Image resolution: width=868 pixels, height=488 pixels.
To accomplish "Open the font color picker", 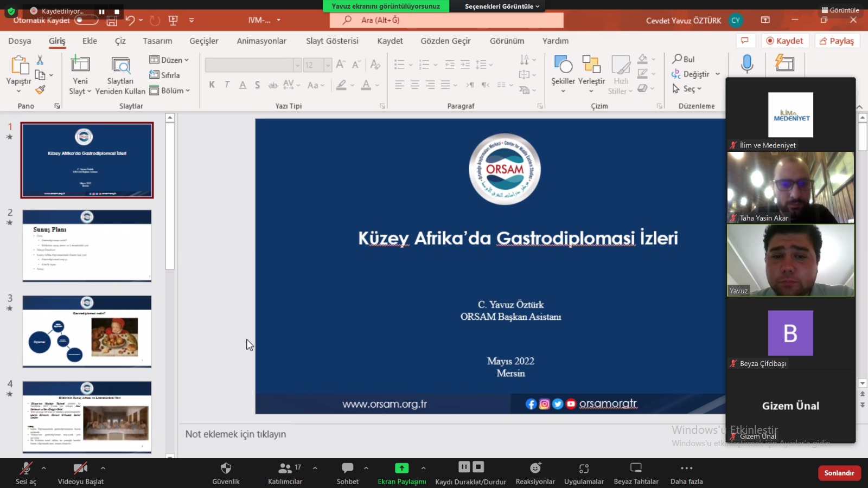I will [x=377, y=85].
